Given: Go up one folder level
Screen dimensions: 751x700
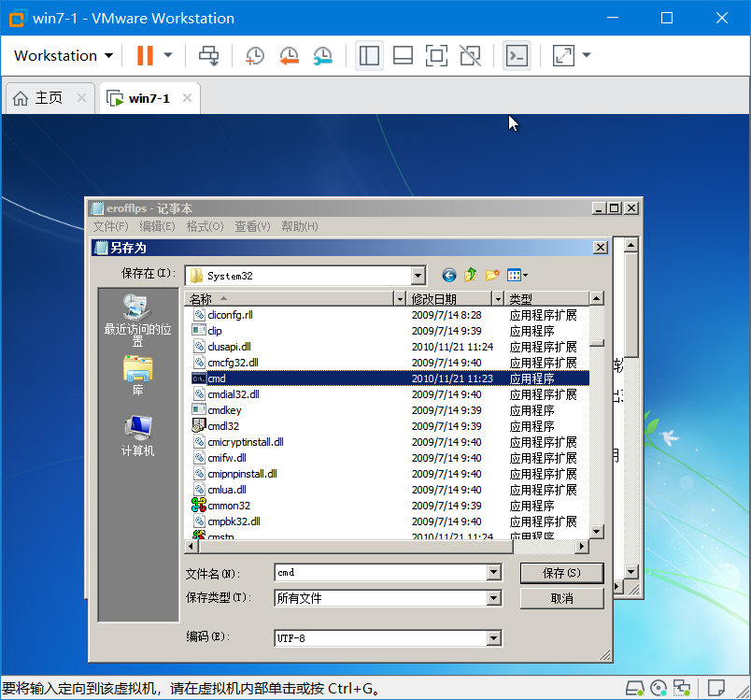Looking at the screenshot, I should [x=471, y=275].
